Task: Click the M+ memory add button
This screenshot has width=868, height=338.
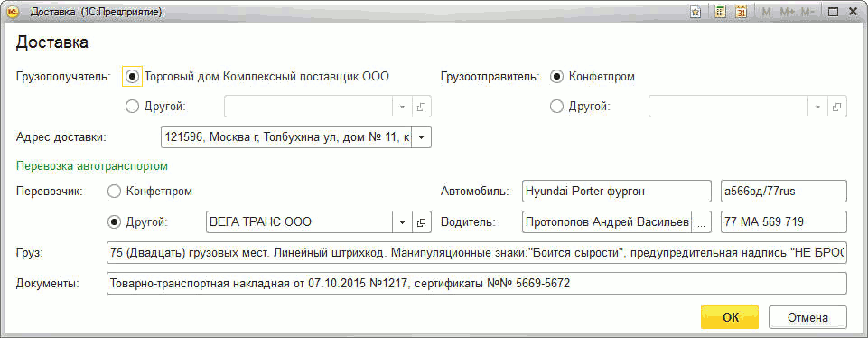Action: 788,12
